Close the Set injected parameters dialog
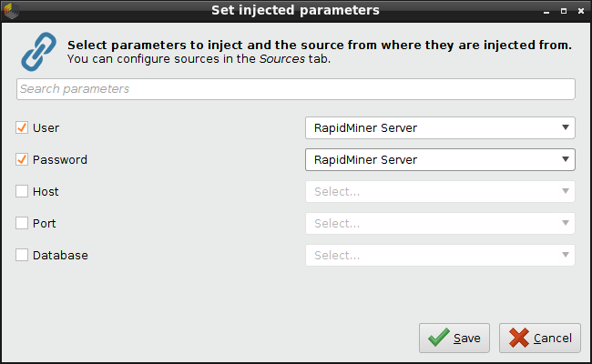 coord(579,11)
